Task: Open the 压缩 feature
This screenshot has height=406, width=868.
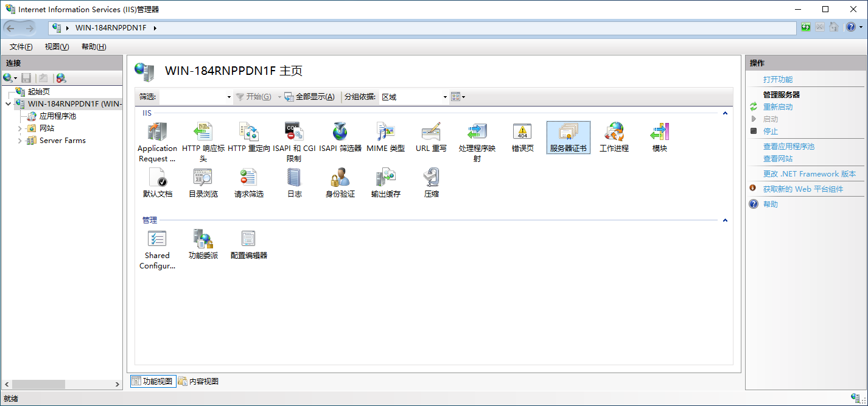Action: point(432,183)
